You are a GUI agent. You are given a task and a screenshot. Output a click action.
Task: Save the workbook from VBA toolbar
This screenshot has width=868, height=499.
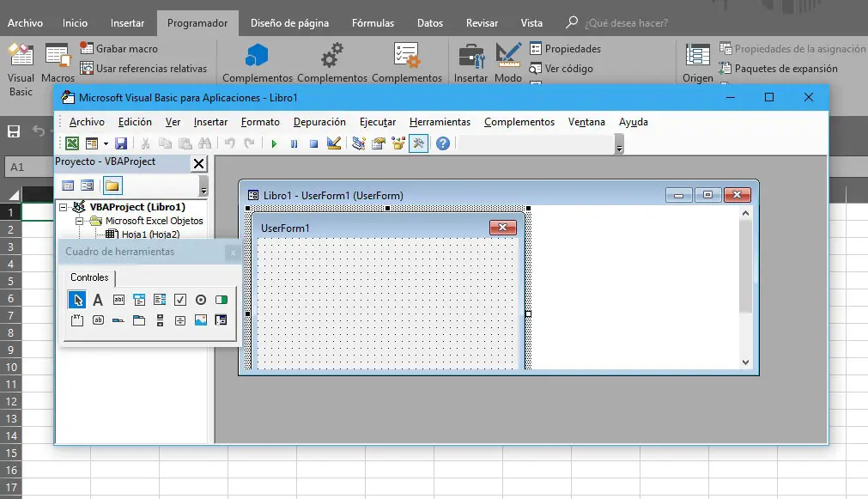(121, 143)
